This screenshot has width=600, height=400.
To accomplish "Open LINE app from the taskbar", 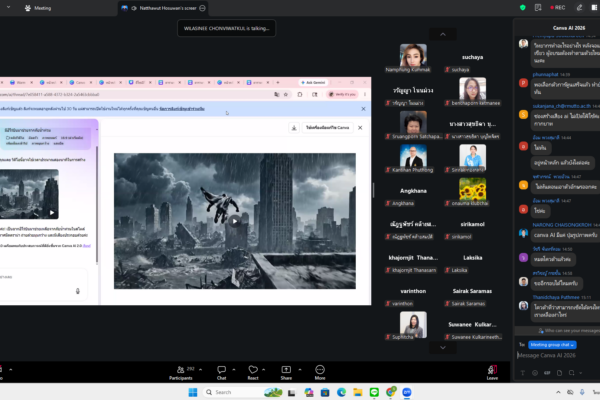I will (374, 392).
